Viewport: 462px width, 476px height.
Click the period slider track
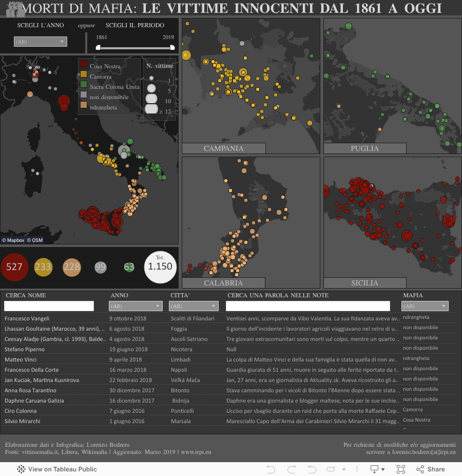[x=135, y=48]
